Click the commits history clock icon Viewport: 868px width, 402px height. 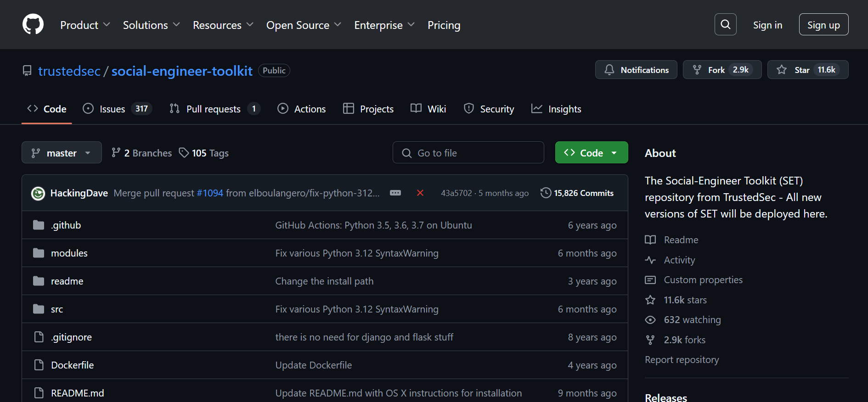coord(546,193)
